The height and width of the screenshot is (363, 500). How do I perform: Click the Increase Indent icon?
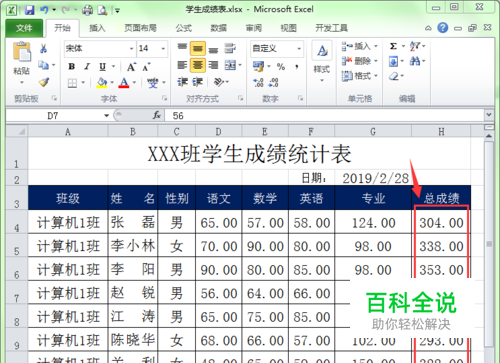(198, 82)
